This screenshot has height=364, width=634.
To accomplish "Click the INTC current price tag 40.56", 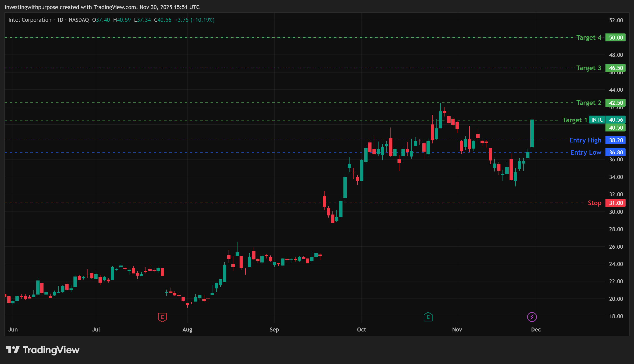I will [x=615, y=120].
